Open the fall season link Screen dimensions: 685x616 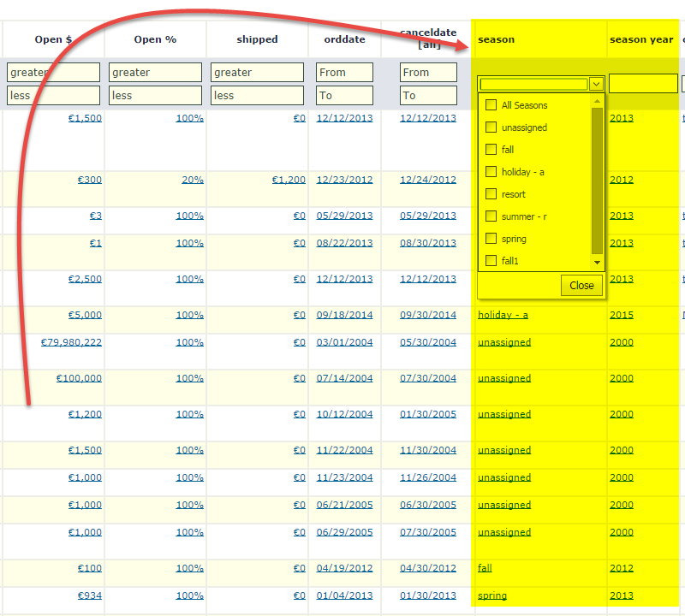[485, 568]
